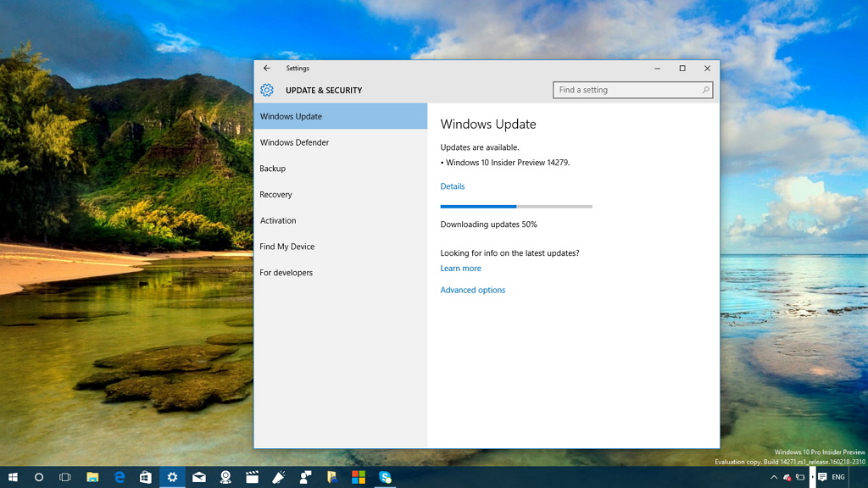The height and width of the screenshot is (488, 868).
Task: Click the update download progress bar
Action: click(x=515, y=206)
